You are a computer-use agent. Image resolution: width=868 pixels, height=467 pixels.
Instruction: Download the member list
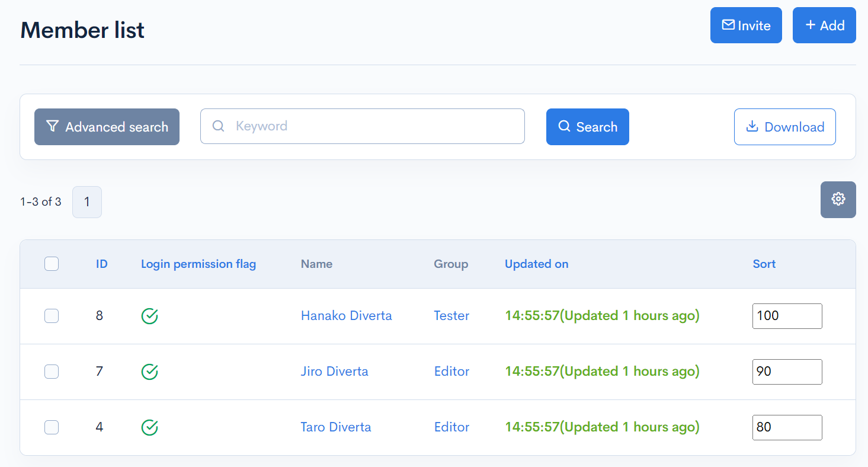785,127
